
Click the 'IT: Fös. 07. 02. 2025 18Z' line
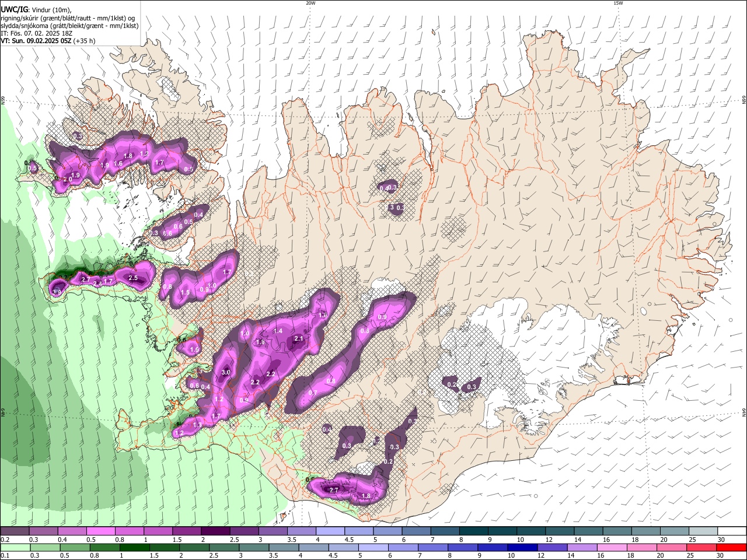(x=36, y=33)
